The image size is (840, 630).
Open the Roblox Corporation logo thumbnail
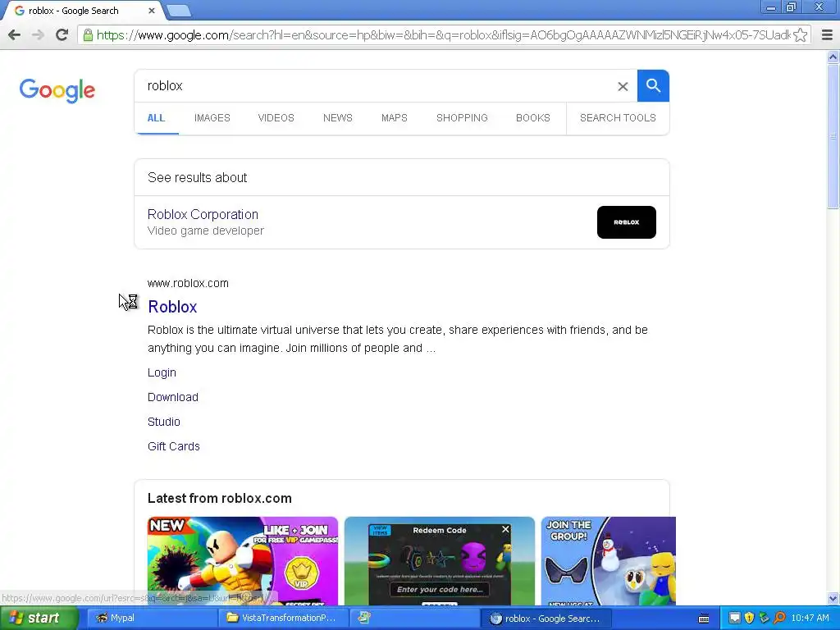626,222
